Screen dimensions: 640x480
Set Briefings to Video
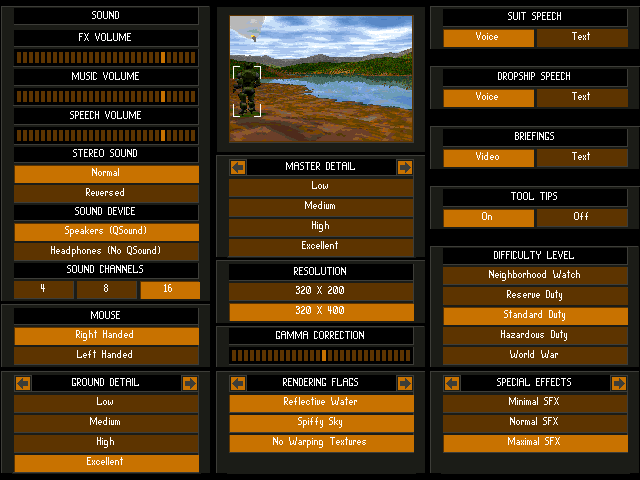tap(489, 158)
